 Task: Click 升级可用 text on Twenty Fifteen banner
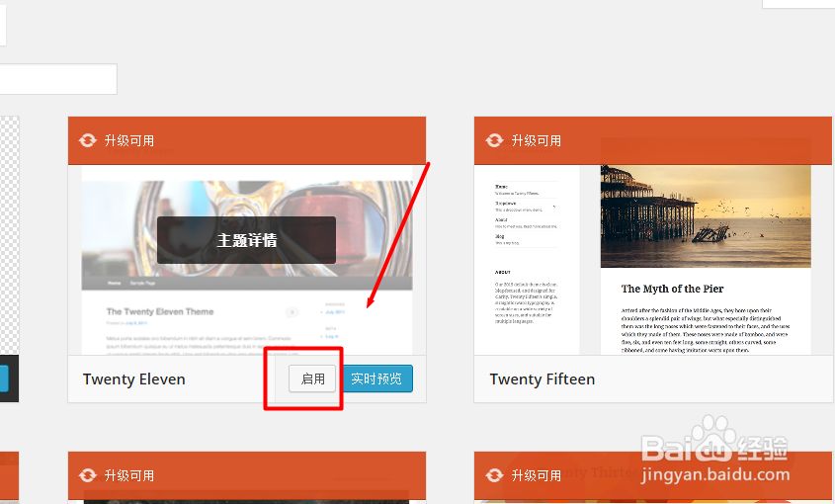point(537,140)
